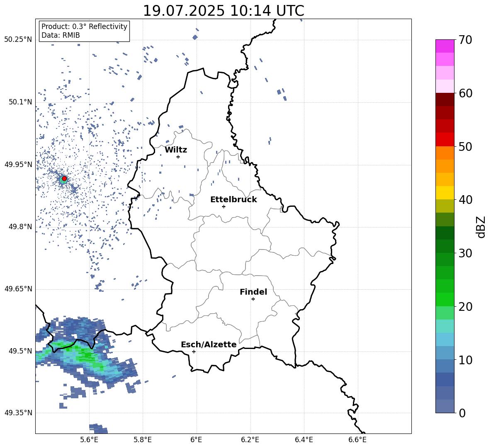The image size is (491, 448).
Task: Click the Wiltz station cross marker
Action: (x=178, y=157)
